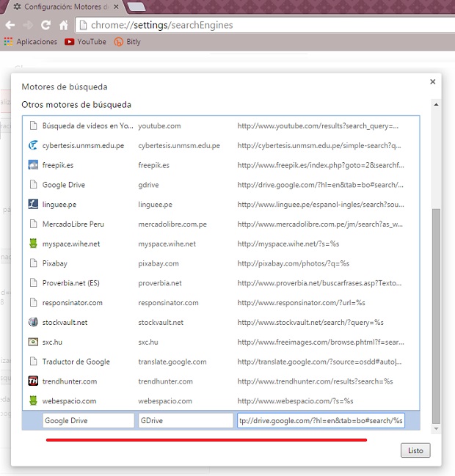Screen dimensions: 455x476
Task: Select the trendhunter.com TH favicon
Action: tap(33, 381)
